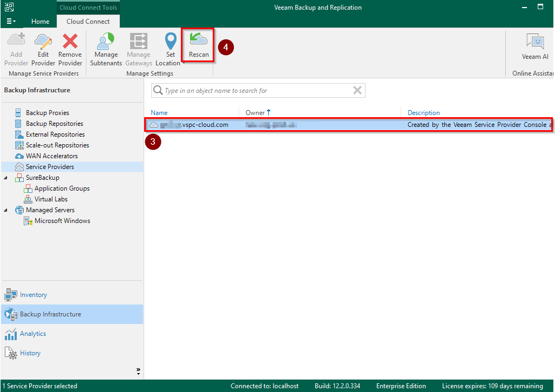Click the Backup Proxies icon
555x392 pixels.
18,113
